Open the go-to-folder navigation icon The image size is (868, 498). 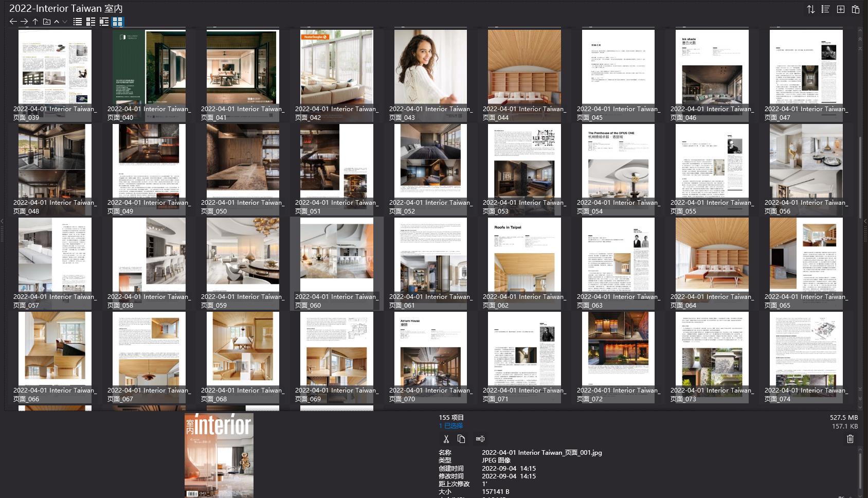(46, 22)
